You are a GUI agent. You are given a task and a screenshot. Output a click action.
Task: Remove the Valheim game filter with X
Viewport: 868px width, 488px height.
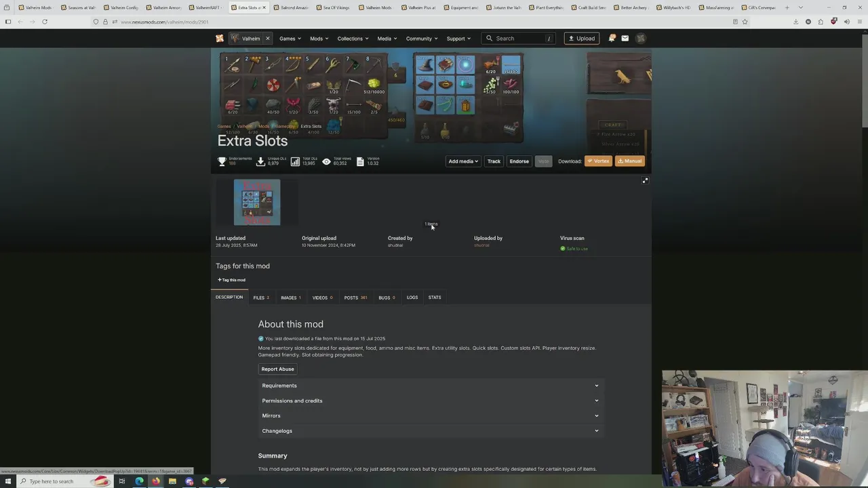pyautogui.click(x=267, y=39)
